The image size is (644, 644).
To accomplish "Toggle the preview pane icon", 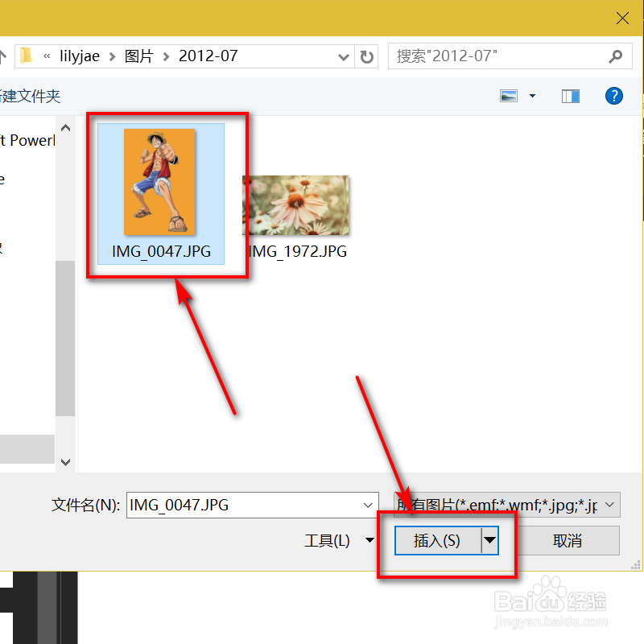I will (571, 97).
